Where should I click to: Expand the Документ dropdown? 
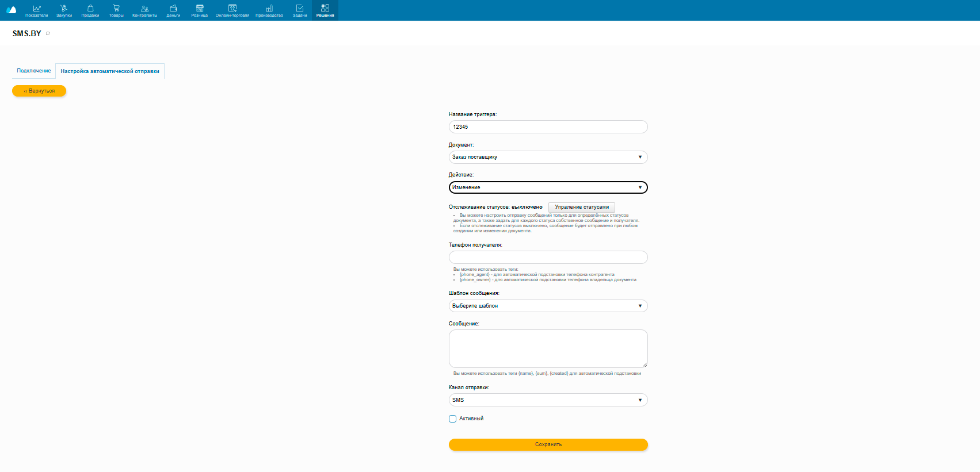548,157
